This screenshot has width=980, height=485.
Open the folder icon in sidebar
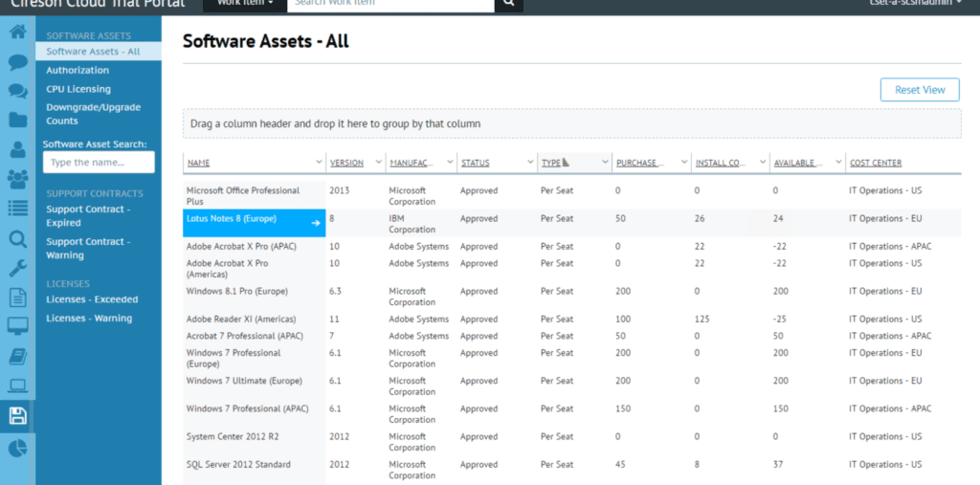click(17, 120)
